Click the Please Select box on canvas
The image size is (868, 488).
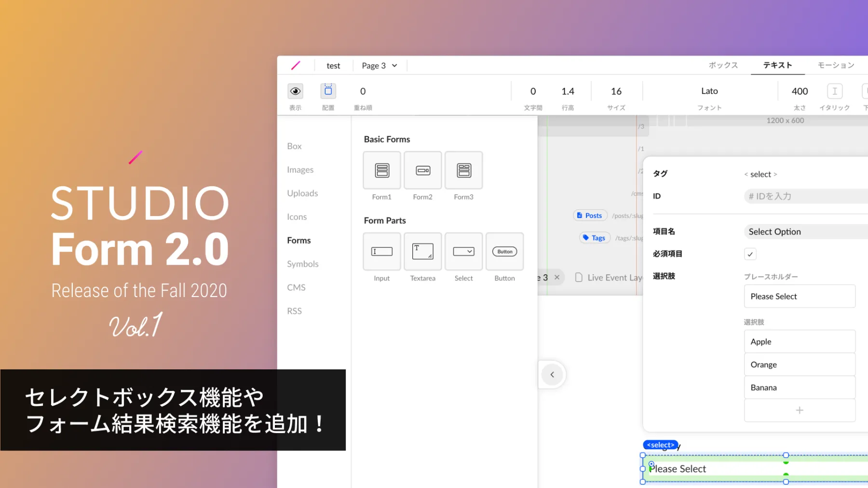[x=756, y=469]
